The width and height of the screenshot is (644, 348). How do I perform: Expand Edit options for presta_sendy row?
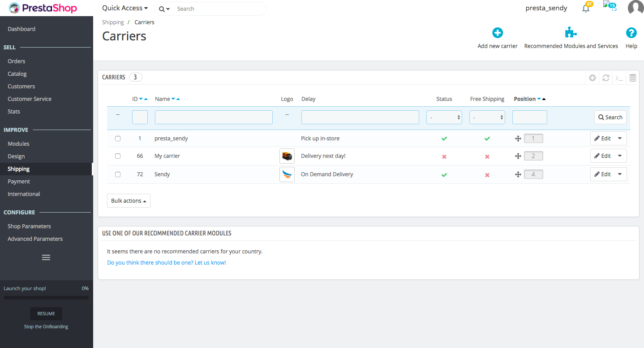pos(620,139)
